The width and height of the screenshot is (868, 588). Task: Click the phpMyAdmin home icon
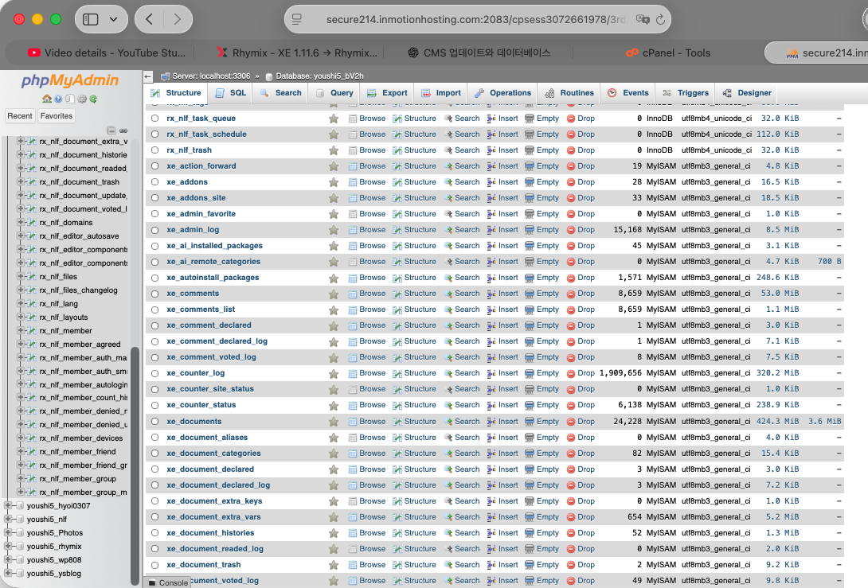click(46, 99)
